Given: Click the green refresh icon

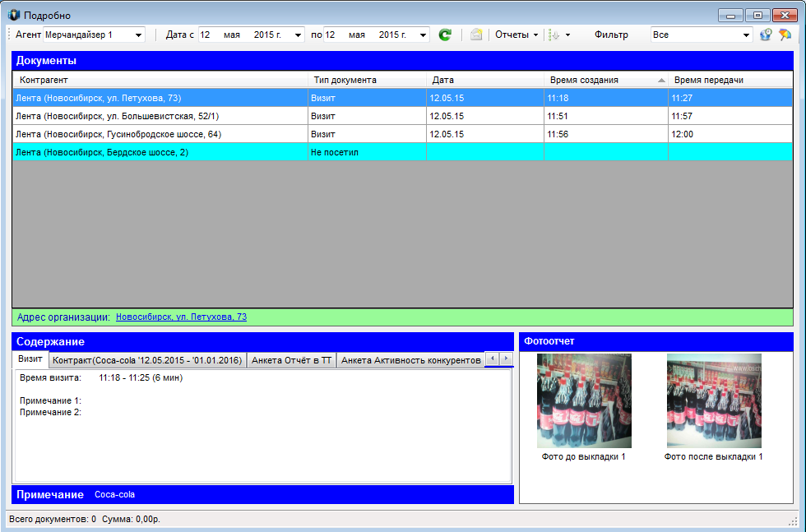Looking at the screenshot, I should click(x=445, y=35).
